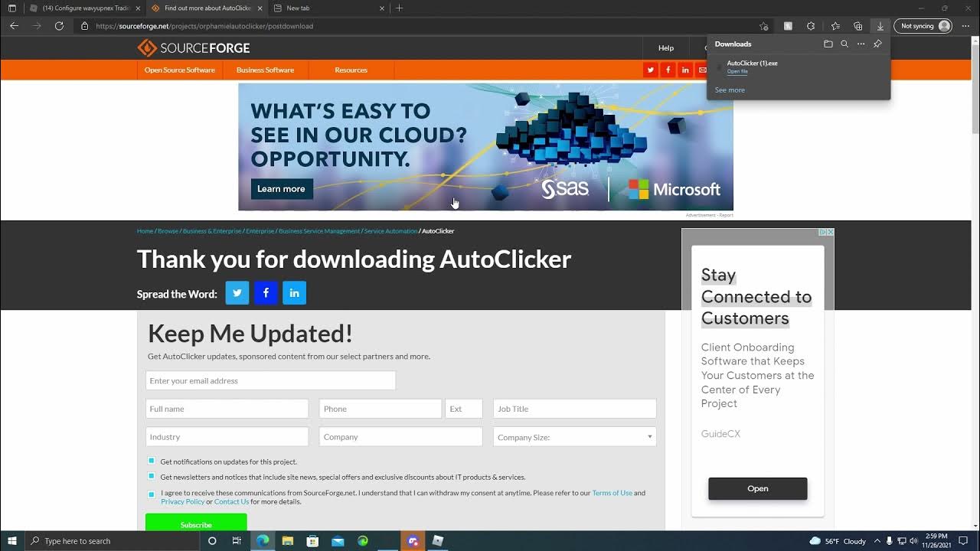
Task: Click Help in the top navigation
Action: [666, 48]
